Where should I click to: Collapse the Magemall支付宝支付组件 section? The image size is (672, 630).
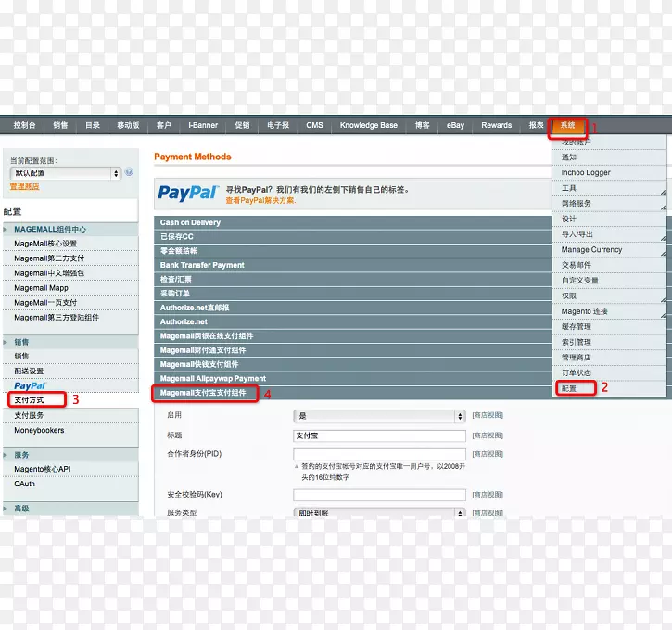click(x=204, y=393)
